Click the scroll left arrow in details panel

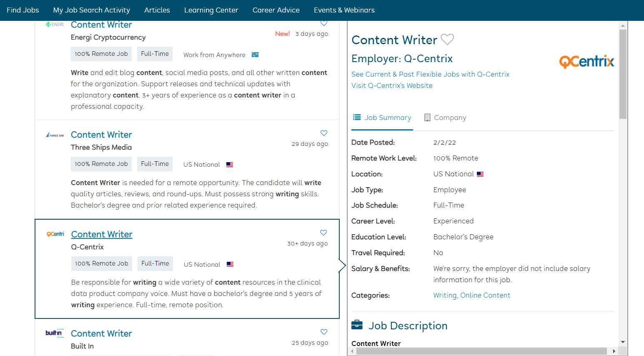pyautogui.click(x=352, y=351)
